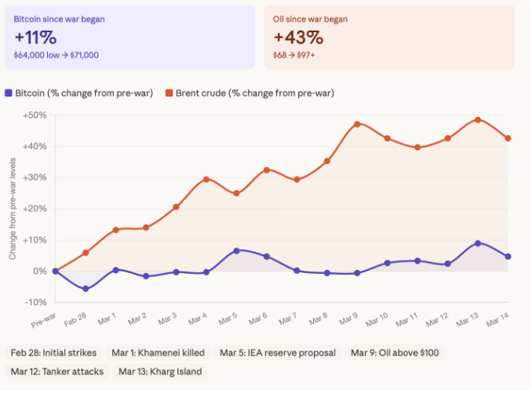This screenshot has width=532, height=394.
Task: Choose the Mar 9: Oil above $100 chip
Action: pos(395,353)
